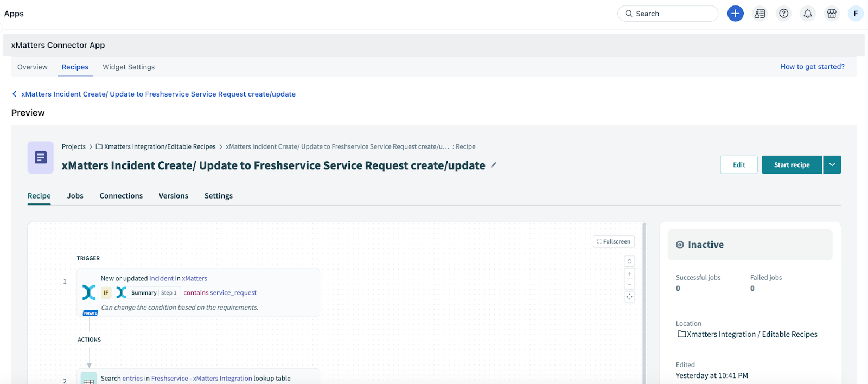
Task: Zoom in the recipe canvas
Action: tap(629, 274)
